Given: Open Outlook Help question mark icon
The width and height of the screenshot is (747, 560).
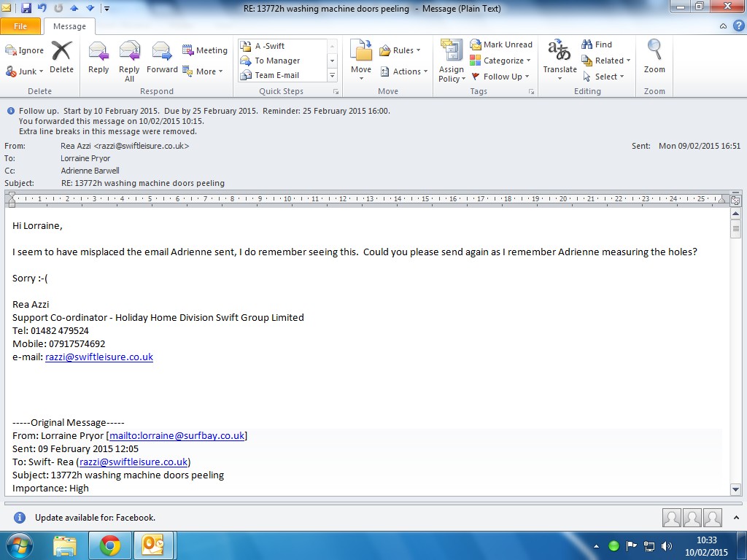Looking at the screenshot, I should click(x=738, y=26).
